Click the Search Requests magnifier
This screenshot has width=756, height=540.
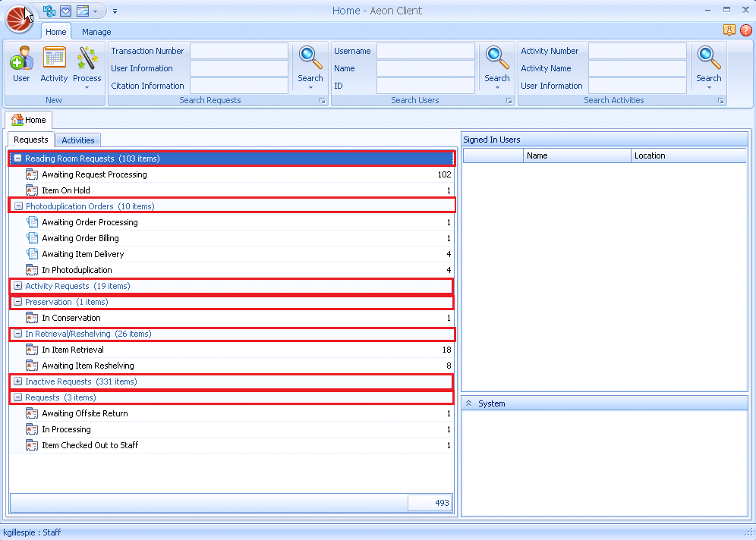coord(310,64)
